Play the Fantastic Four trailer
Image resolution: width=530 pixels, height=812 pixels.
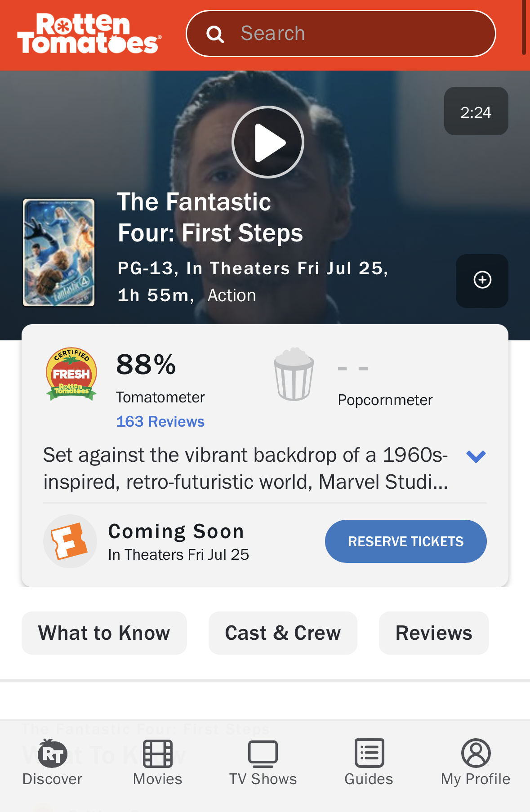268,142
